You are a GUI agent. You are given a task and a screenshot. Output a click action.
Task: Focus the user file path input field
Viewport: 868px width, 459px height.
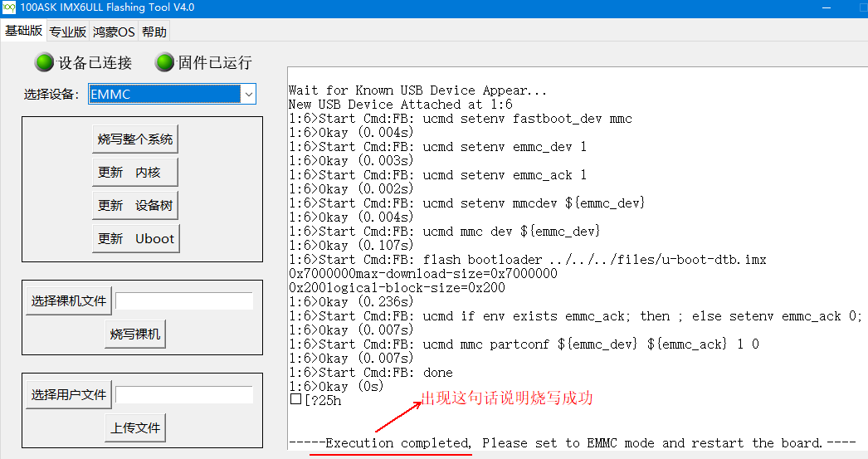coord(184,394)
